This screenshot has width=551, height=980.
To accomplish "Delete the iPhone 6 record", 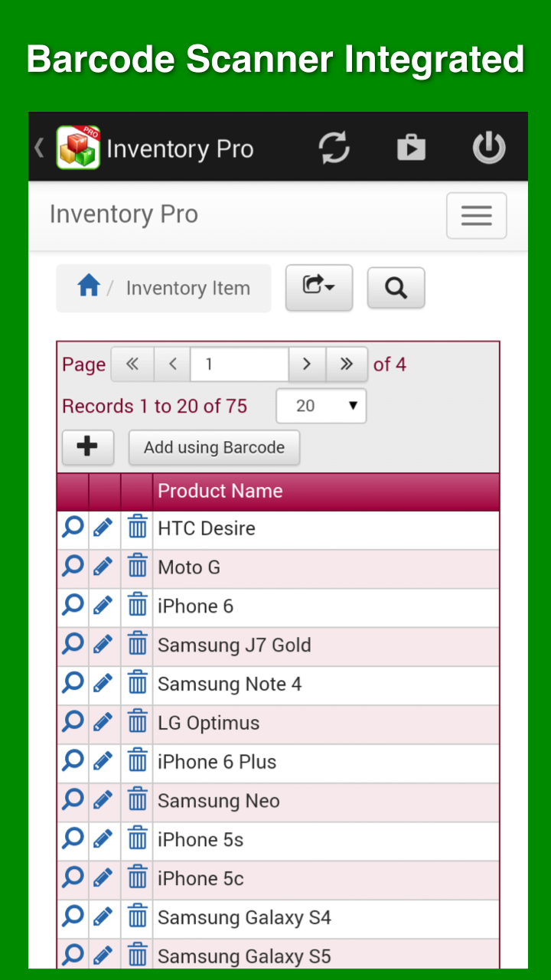I will (137, 606).
